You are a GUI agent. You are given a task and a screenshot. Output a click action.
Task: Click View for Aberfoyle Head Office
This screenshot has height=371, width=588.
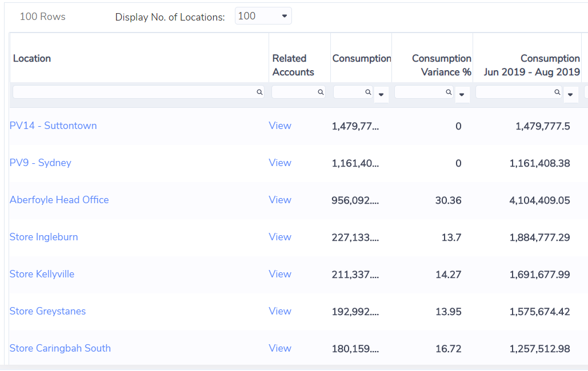click(280, 200)
